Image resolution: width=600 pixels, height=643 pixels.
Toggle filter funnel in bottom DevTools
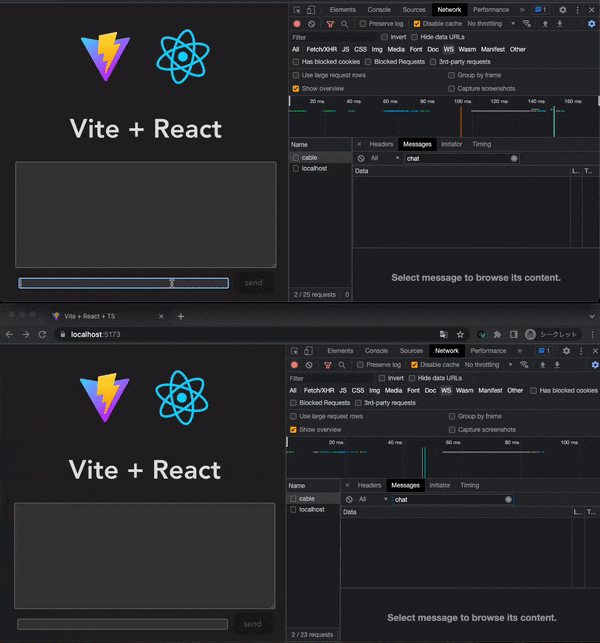point(328,365)
